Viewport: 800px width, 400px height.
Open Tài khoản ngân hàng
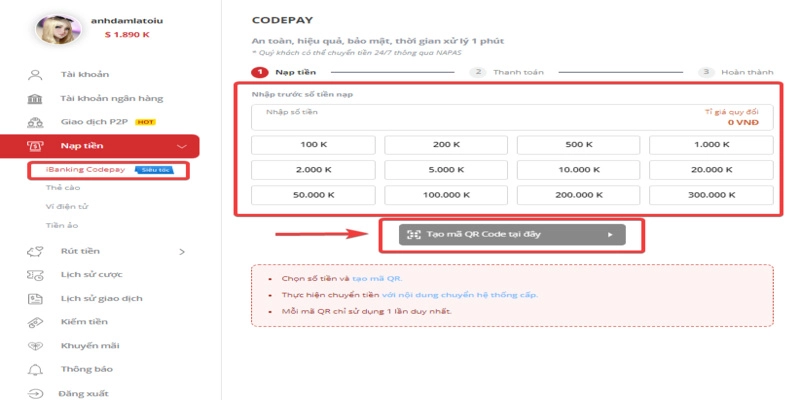112,98
